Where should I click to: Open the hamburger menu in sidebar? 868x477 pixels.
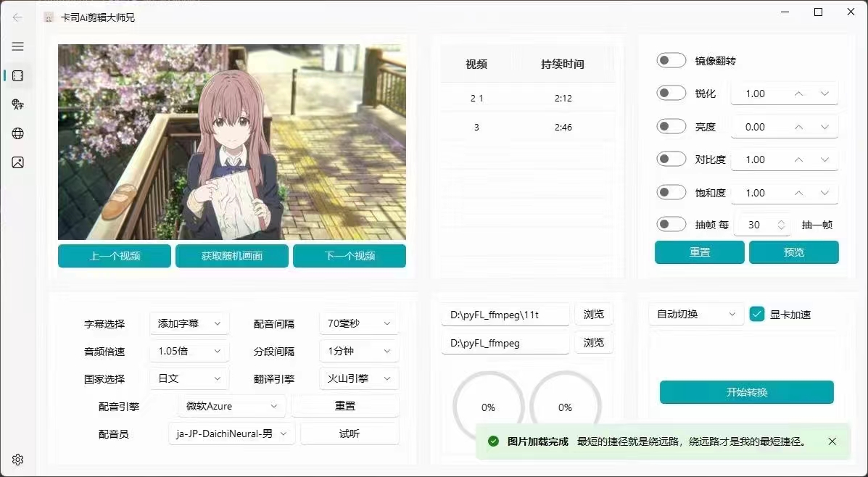click(17, 46)
